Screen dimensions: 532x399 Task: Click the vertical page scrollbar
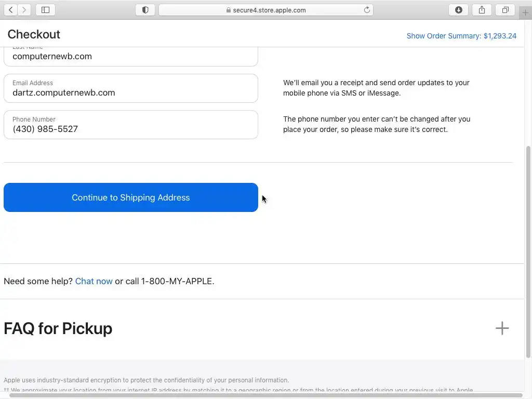click(528, 249)
